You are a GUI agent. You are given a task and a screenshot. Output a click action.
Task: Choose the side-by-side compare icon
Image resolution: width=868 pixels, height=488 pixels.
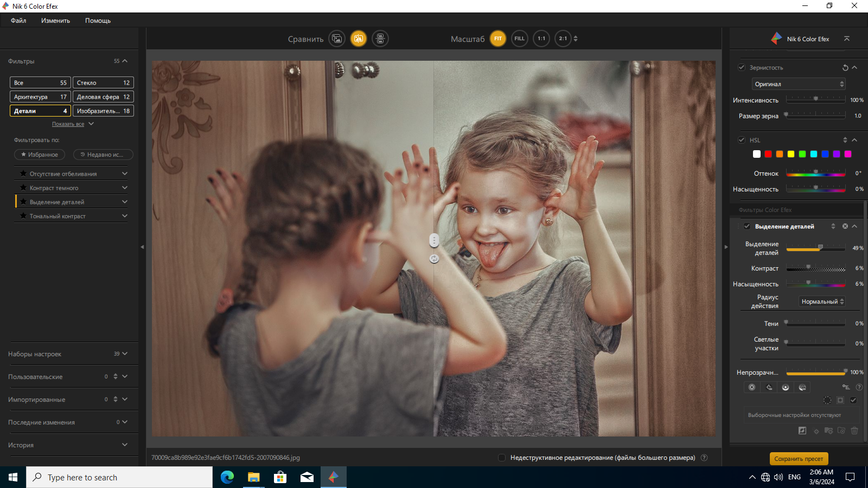pyautogui.click(x=380, y=38)
